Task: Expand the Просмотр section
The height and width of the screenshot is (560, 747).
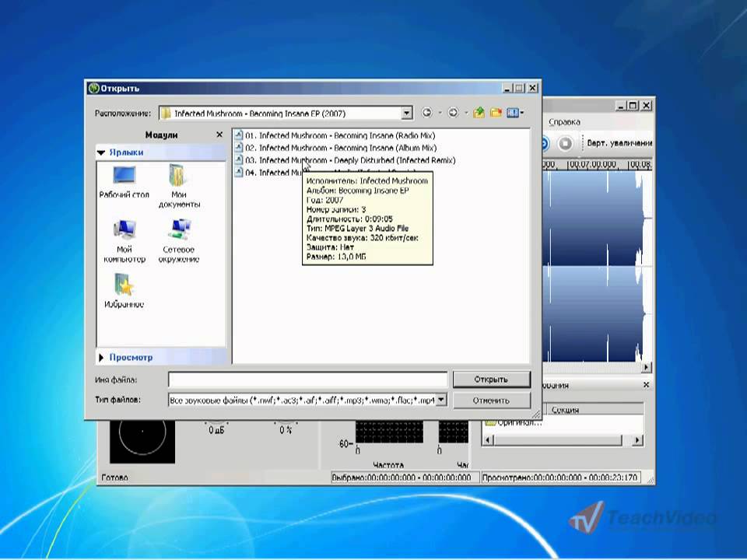Action: (x=101, y=357)
